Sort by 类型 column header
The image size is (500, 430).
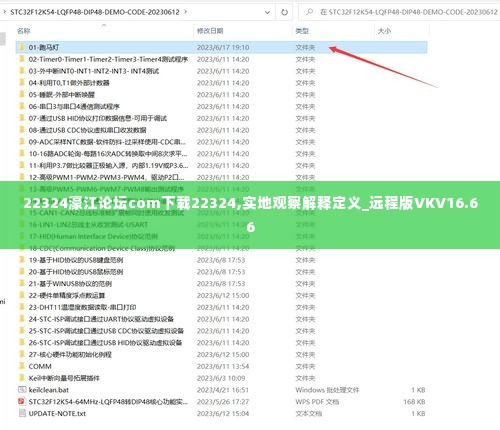point(302,31)
